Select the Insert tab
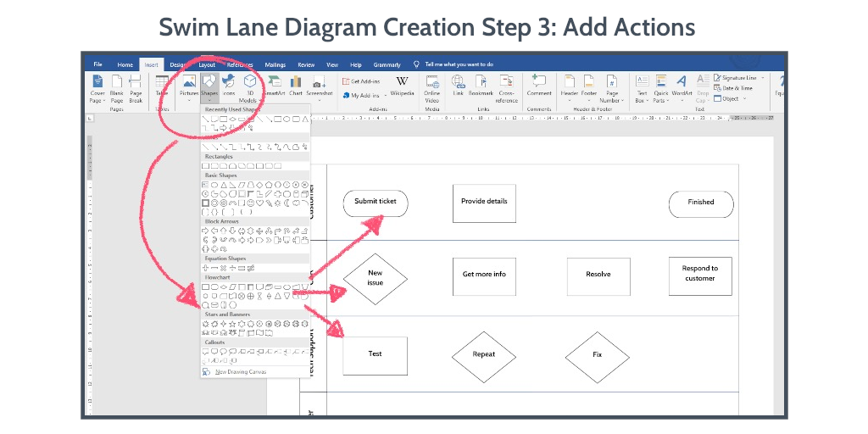Screen dimensions: 868x434 pos(151,64)
